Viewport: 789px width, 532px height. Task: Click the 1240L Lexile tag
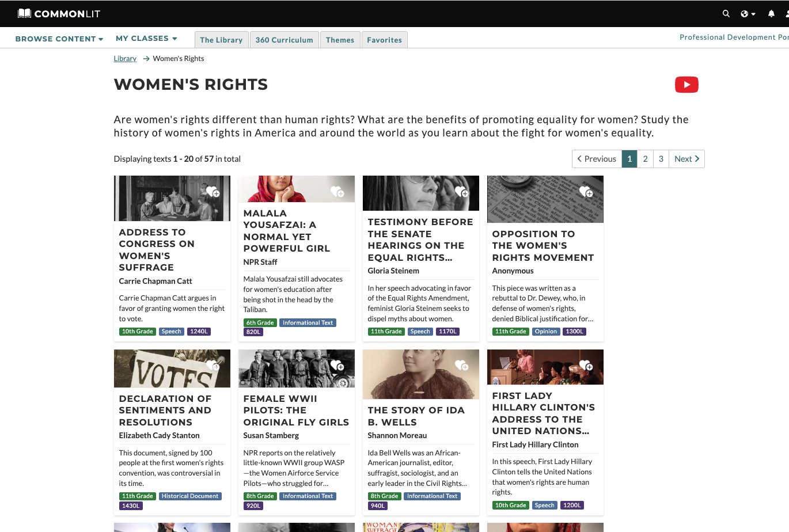pyautogui.click(x=199, y=332)
